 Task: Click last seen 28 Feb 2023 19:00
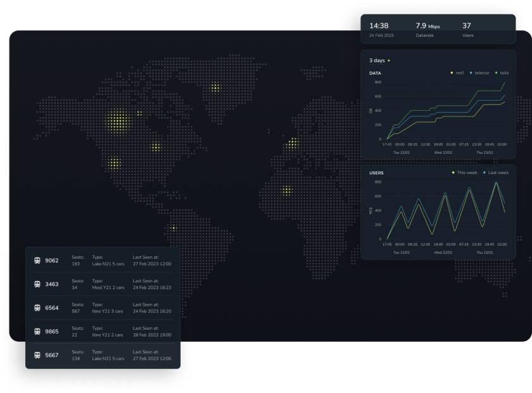pos(152,335)
